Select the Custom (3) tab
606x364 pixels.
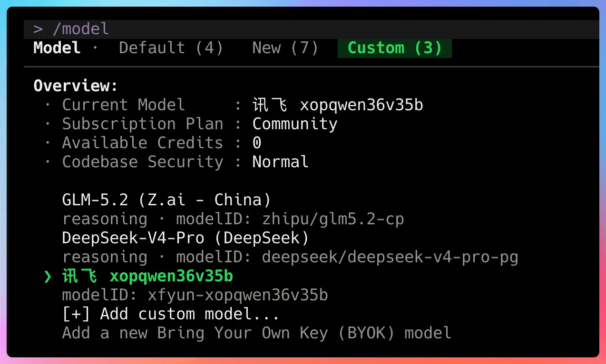(395, 48)
